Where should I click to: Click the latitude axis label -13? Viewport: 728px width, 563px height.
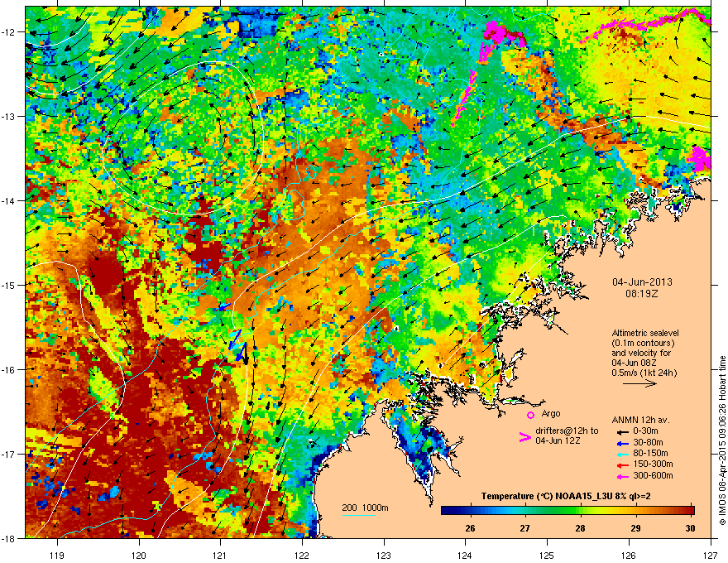pos(9,116)
